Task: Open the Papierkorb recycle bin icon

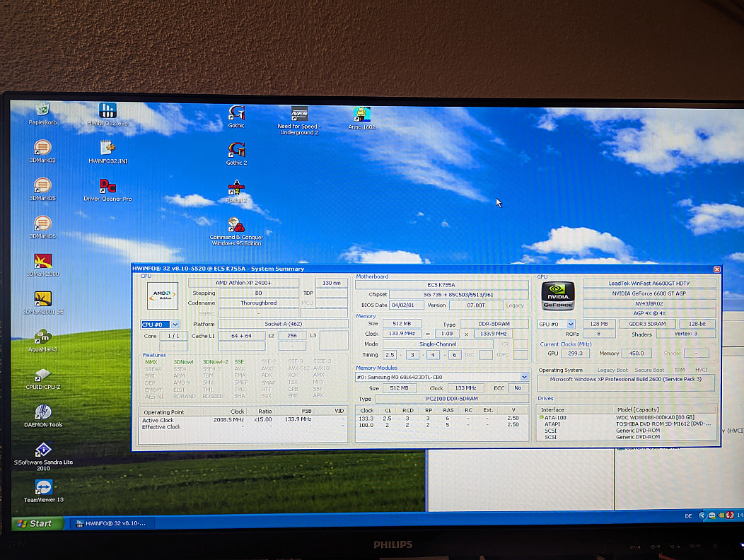Action: (x=42, y=110)
